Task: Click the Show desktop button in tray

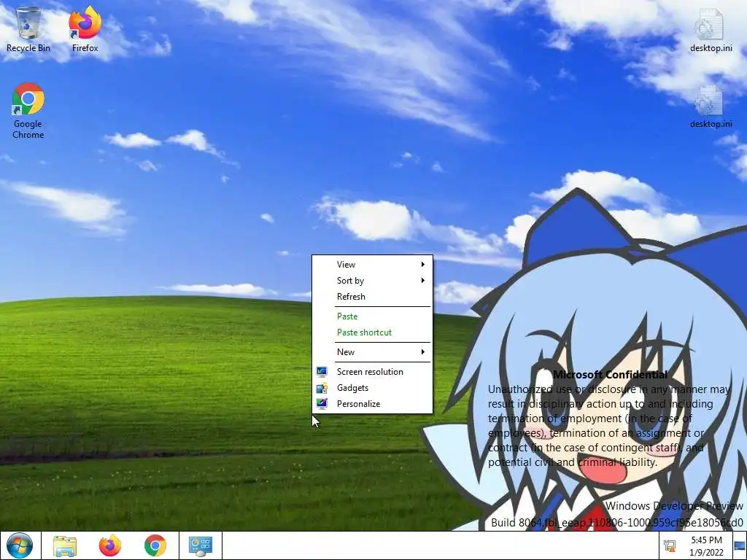Action: tap(740, 545)
